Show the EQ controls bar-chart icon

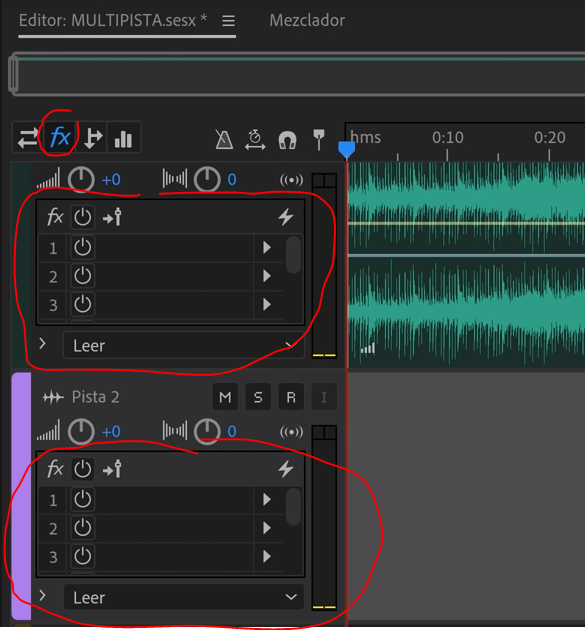123,137
